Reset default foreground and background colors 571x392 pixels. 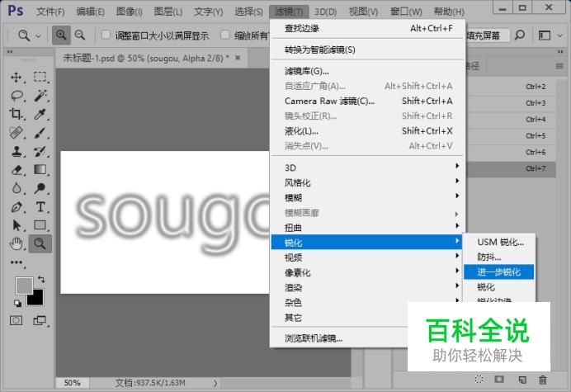[17, 303]
